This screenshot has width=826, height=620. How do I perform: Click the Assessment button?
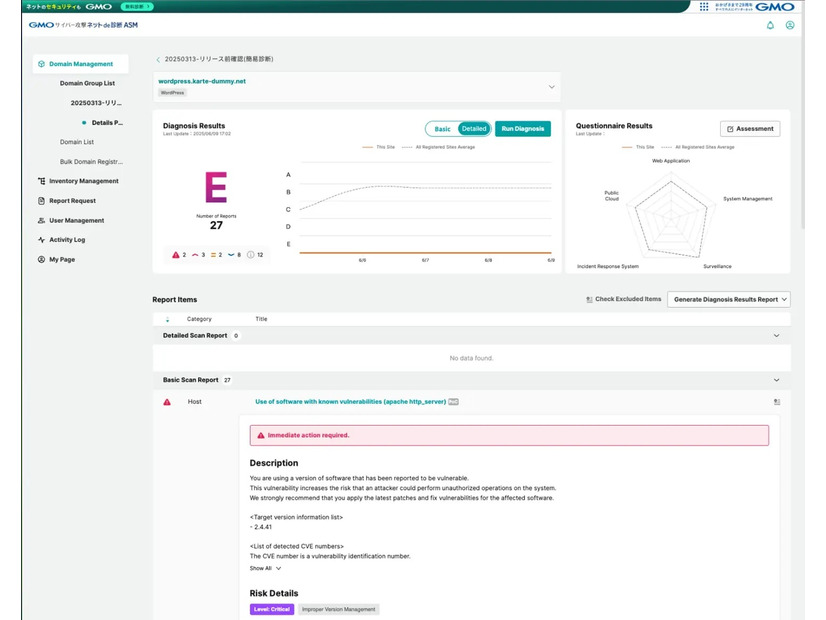point(750,129)
